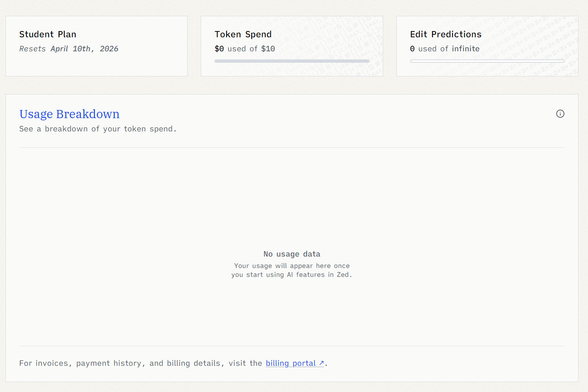
Task: Click the Edit Predictions heading
Action: (x=446, y=34)
